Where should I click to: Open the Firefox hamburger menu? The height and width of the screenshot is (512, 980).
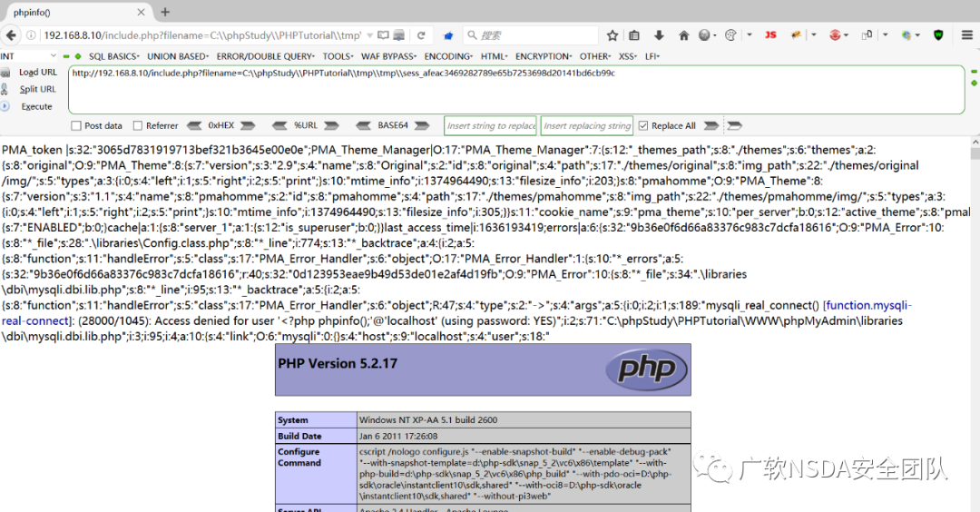coord(967,35)
